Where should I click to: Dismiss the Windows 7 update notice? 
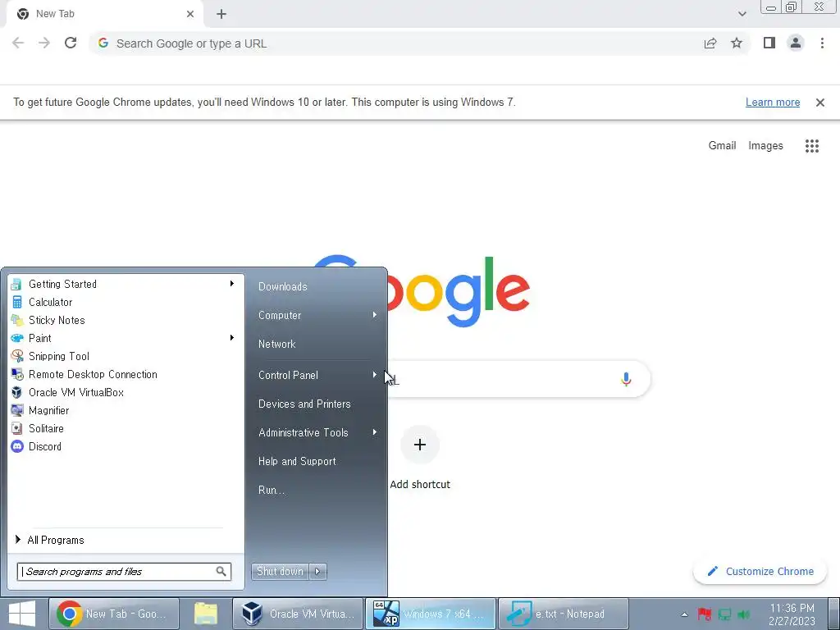[x=819, y=103]
